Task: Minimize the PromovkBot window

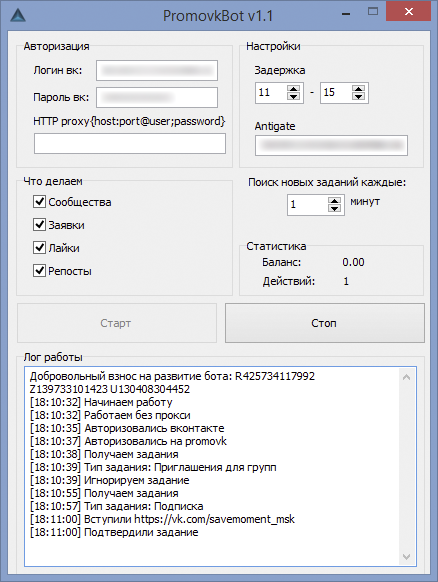Action: pos(346,14)
